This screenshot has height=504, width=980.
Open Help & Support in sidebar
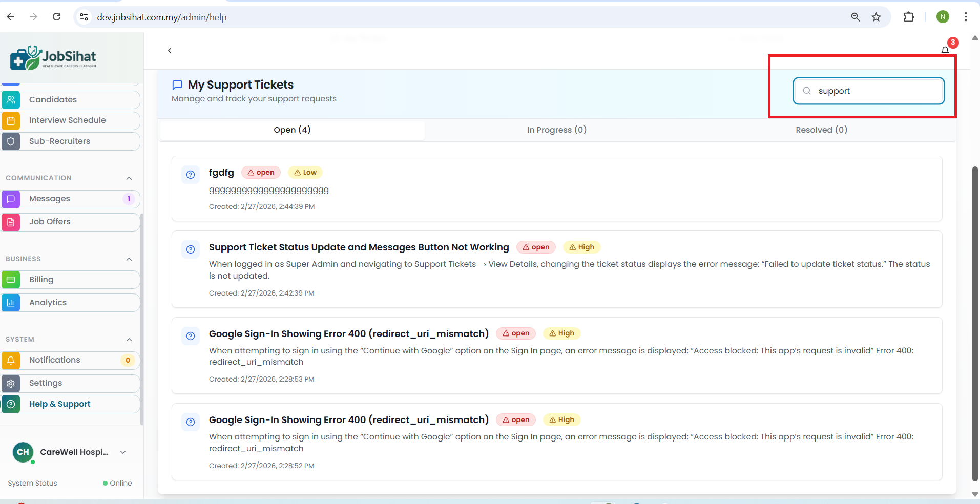[59, 404]
